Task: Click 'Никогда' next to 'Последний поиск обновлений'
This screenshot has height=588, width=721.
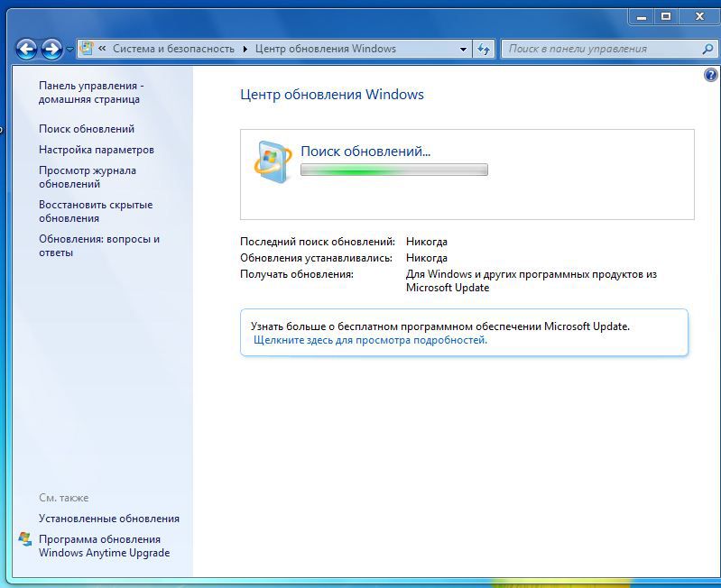Action: (x=427, y=242)
